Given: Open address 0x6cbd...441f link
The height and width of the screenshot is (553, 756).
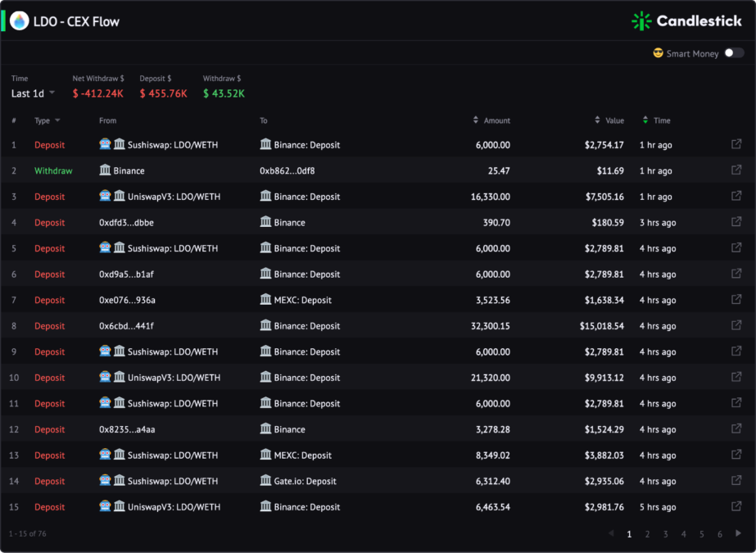Looking at the screenshot, I should pos(126,326).
